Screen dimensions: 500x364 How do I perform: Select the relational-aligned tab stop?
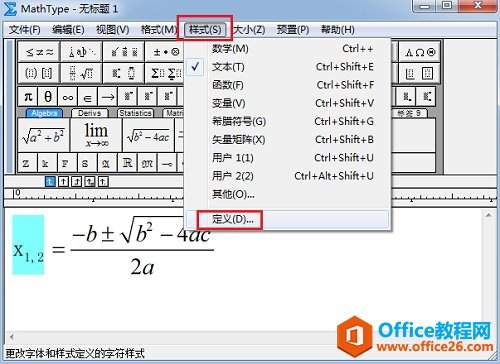pos(90,182)
